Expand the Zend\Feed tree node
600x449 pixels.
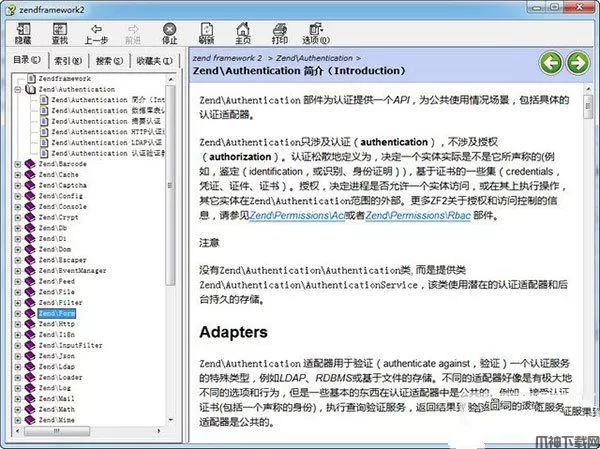pos(18,281)
